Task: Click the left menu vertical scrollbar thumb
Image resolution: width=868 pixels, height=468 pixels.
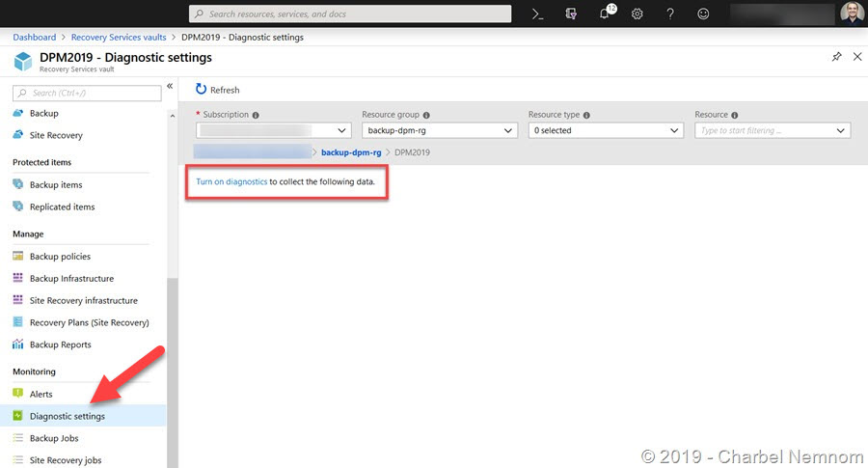Action: pyautogui.click(x=173, y=372)
